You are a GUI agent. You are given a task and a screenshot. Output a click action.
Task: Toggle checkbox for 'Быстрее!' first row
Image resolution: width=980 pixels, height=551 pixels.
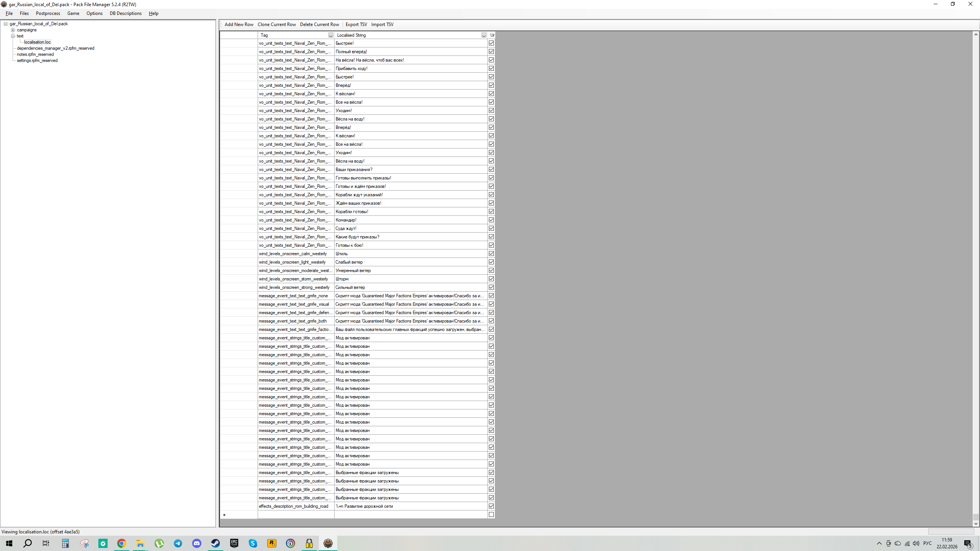pyautogui.click(x=491, y=43)
